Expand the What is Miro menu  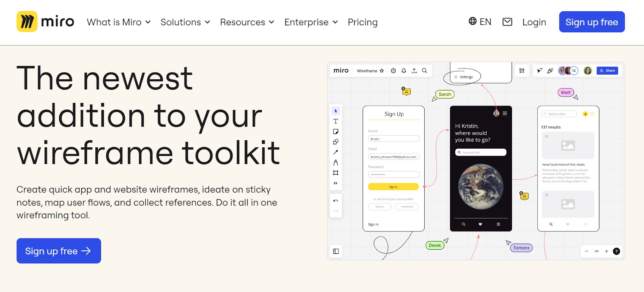pyautogui.click(x=118, y=22)
